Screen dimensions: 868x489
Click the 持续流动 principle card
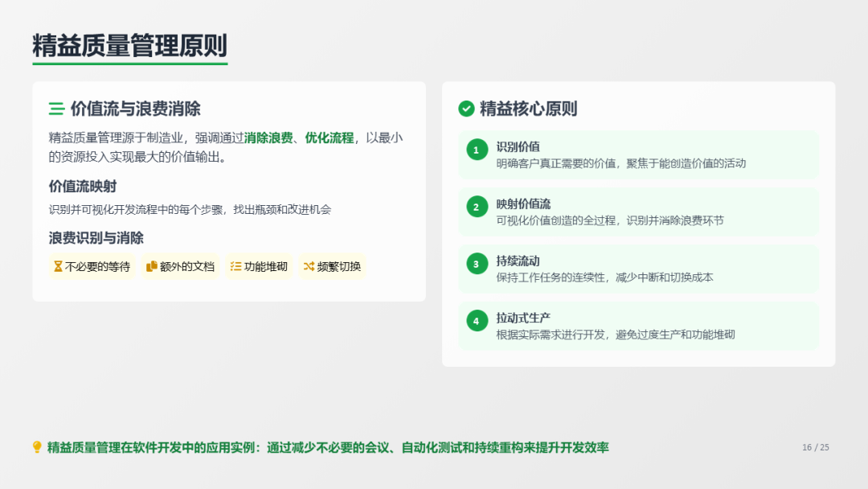click(638, 269)
